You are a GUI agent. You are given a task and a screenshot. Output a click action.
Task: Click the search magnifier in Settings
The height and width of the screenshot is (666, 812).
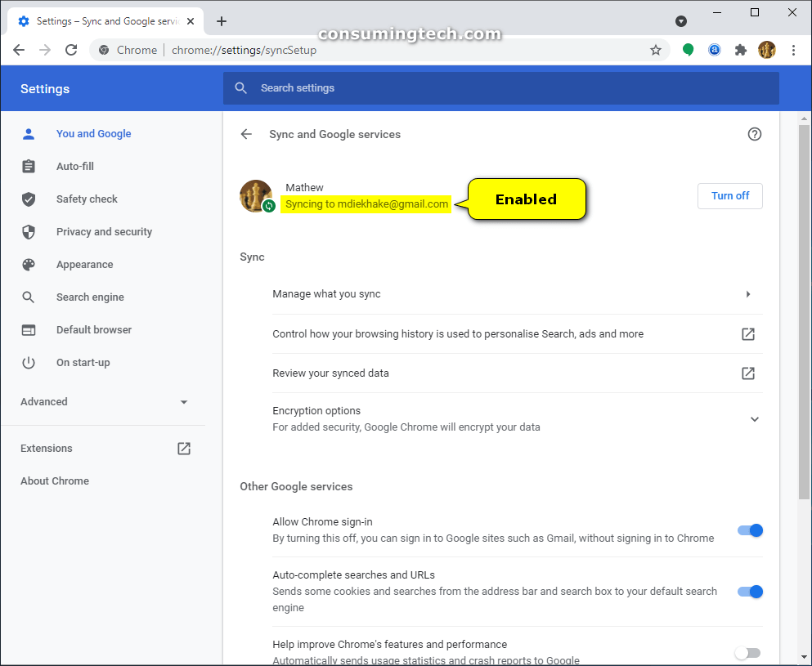[x=240, y=88]
